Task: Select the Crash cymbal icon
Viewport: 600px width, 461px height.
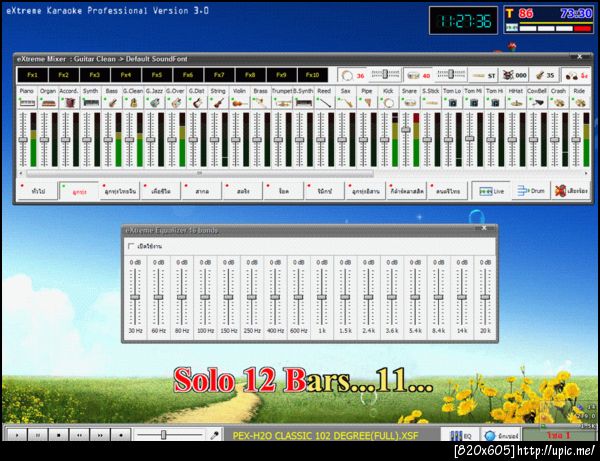Action: point(559,102)
